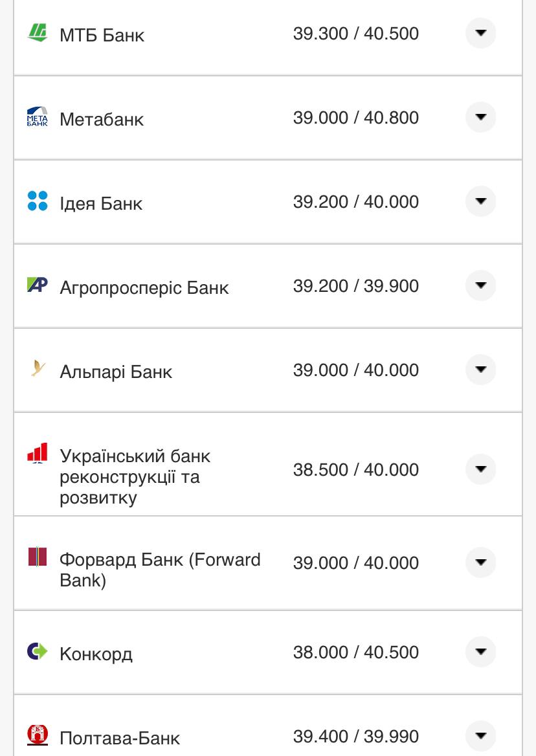Expand the Конкорд row arrow

pos(480,652)
